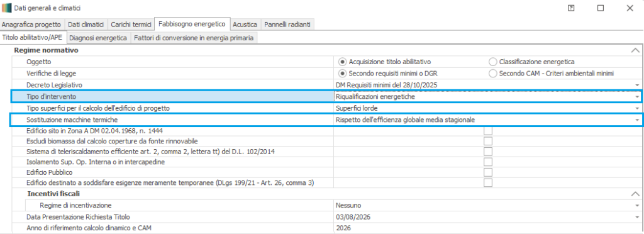The height and width of the screenshot is (234, 644).
Task: Enable the Edificio Pubblico checkbox
Action: click(488, 172)
